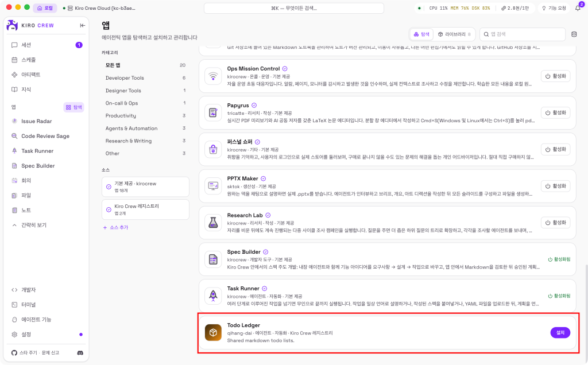Open the 세션 sidebar item

[x=46, y=45]
